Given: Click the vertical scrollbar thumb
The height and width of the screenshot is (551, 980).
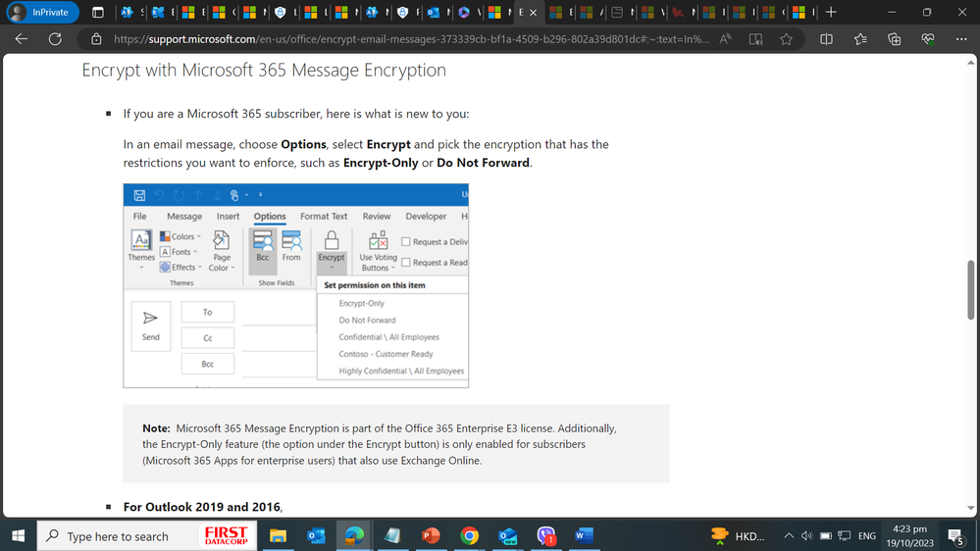Looking at the screenshot, I should [970, 290].
